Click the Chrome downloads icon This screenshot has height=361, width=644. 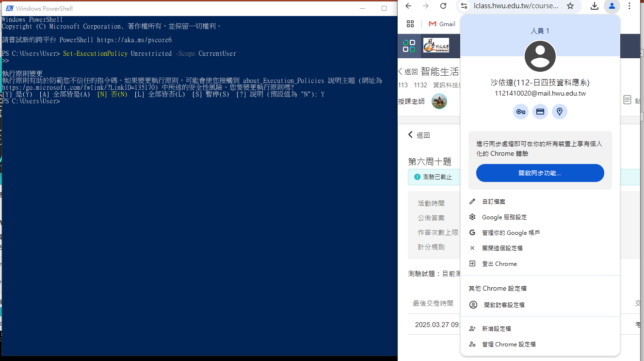[x=594, y=6]
